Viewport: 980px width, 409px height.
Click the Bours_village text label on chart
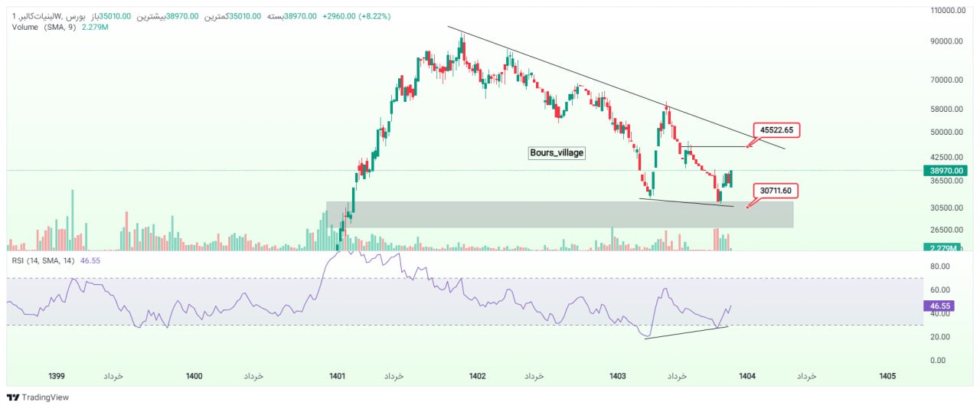[557, 152]
